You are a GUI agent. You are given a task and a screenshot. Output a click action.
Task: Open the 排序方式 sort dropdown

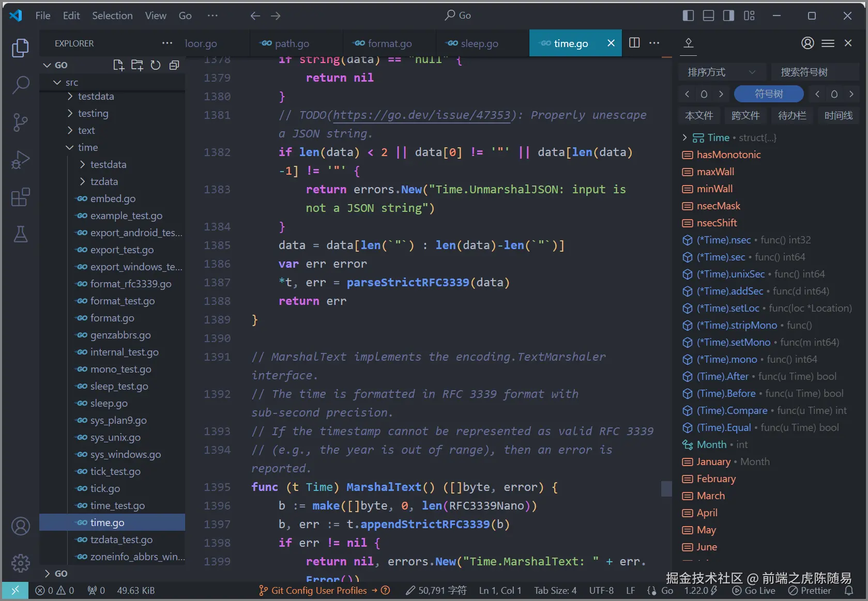click(x=722, y=72)
